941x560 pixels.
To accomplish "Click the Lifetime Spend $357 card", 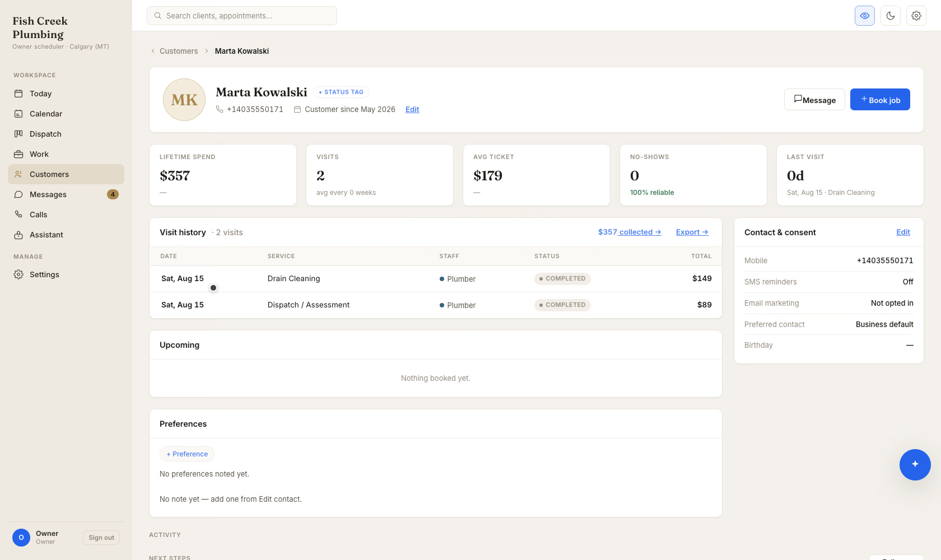I will (223, 175).
